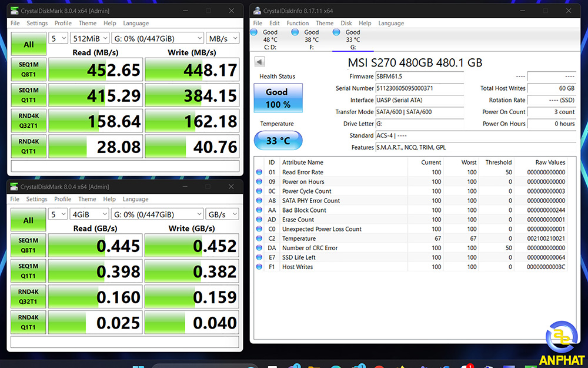
Task: Click status orb for Unexpected Power Loss Count
Action: (x=259, y=228)
